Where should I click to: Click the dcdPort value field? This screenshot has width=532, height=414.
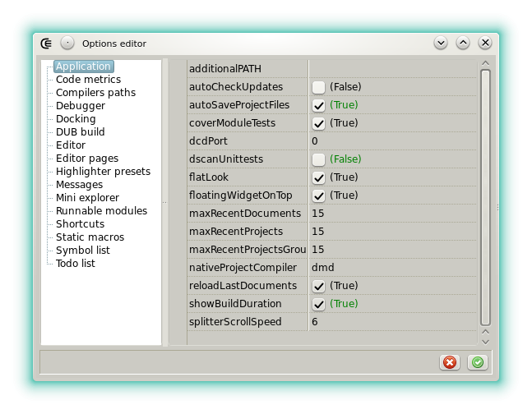point(391,141)
